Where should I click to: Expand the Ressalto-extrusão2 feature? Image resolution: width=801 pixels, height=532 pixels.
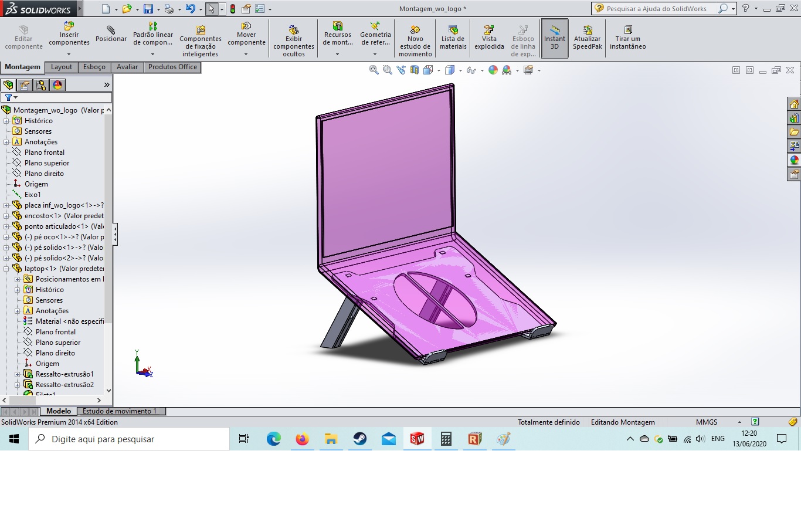pyautogui.click(x=18, y=385)
